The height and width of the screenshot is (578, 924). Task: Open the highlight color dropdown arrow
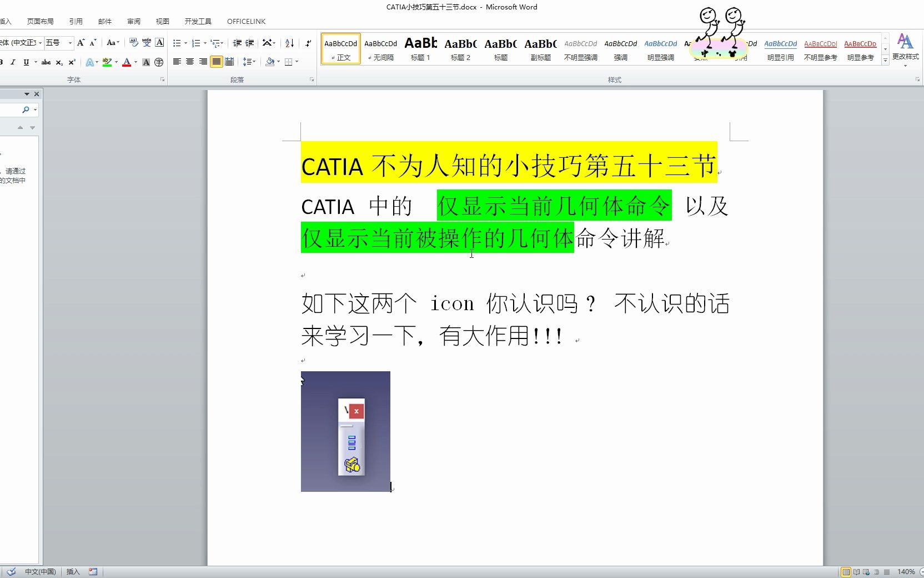tap(116, 62)
